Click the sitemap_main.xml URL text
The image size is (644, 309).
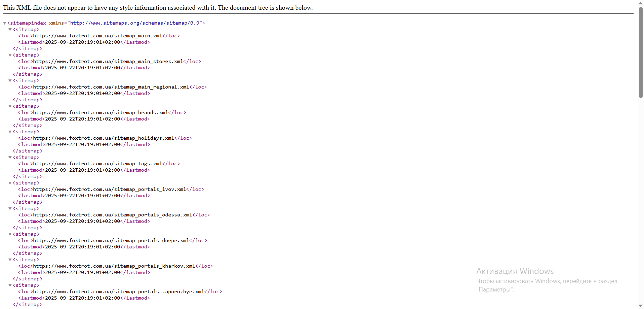pos(97,36)
